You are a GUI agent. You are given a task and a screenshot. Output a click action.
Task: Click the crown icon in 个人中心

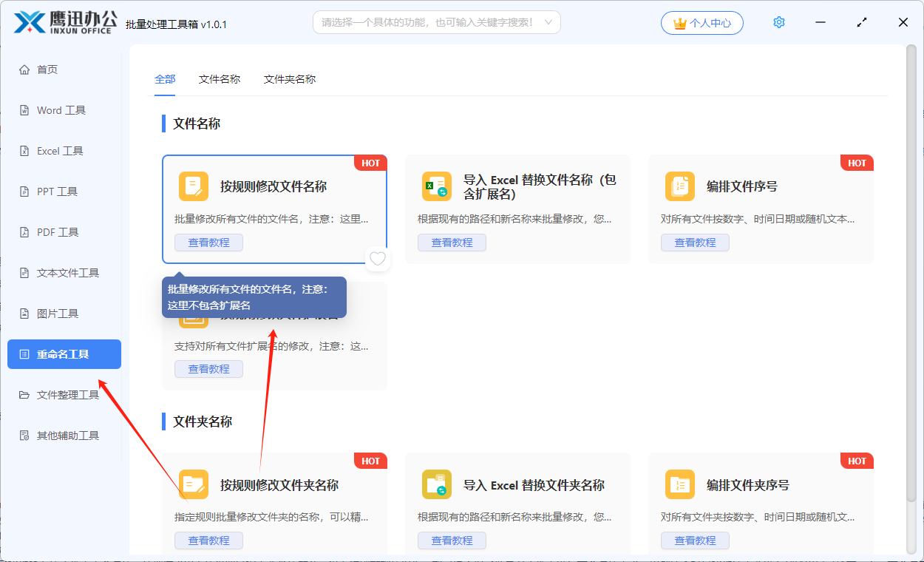tap(680, 23)
